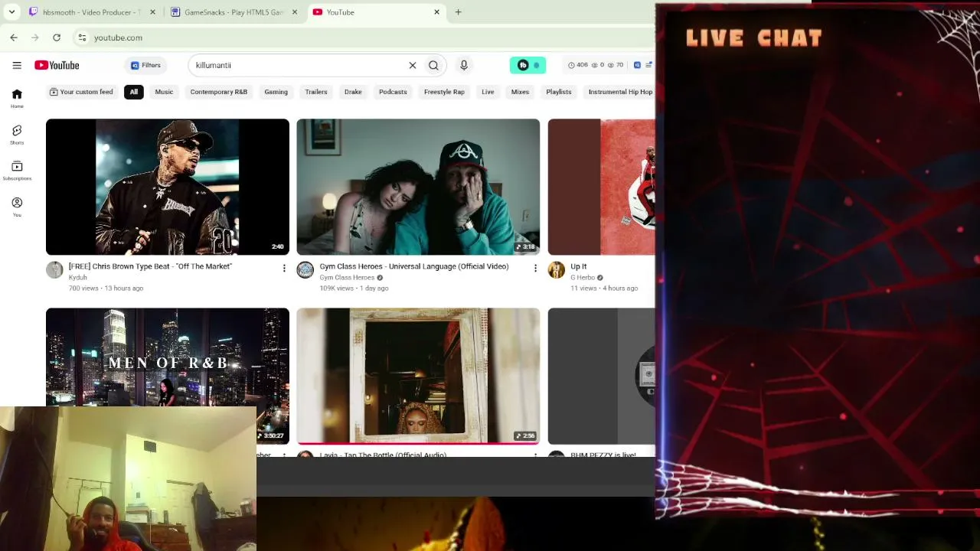This screenshot has width=980, height=551.
Task: Clear the search box text
Action: click(413, 65)
